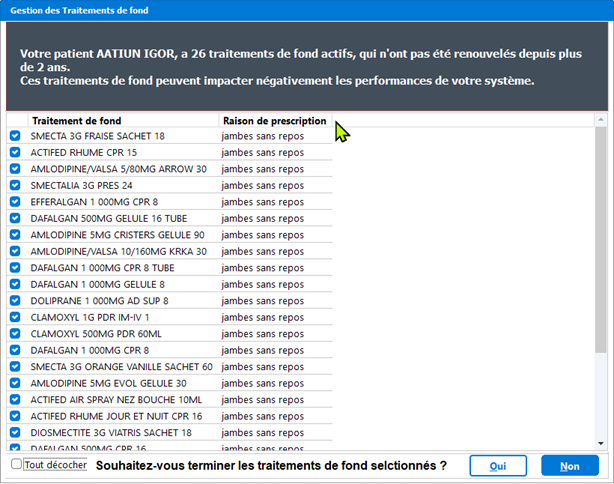Image resolution: width=614 pixels, height=484 pixels.
Task: Click prescription reason of the CLAMOXYL 1G PDR row
Action: pyautogui.click(x=262, y=317)
